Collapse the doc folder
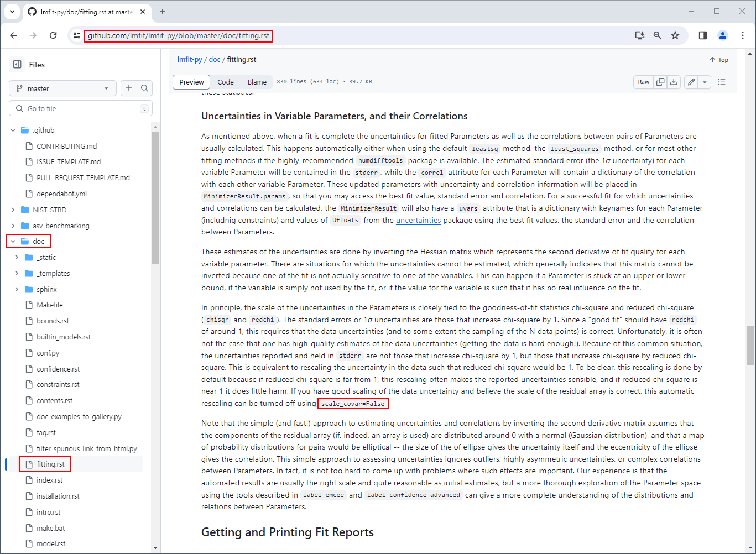 point(13,242)
